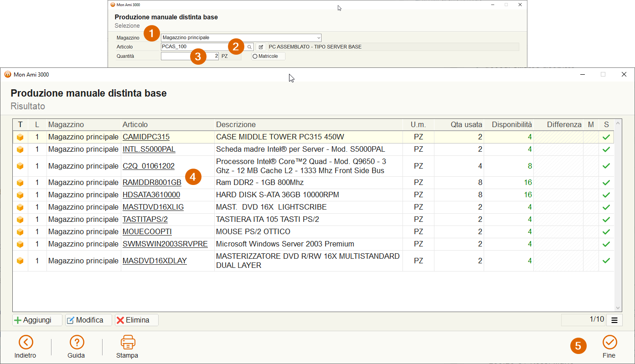The width and height of the screenshot is (635, 364).
Task: Click the Fine checkmark icon
Action: point(609,342)
